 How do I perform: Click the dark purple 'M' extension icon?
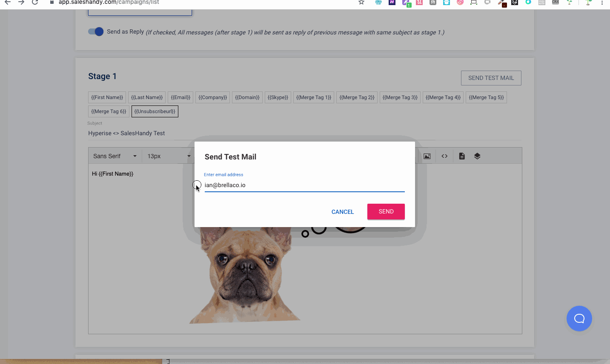(x=392, y=2)
